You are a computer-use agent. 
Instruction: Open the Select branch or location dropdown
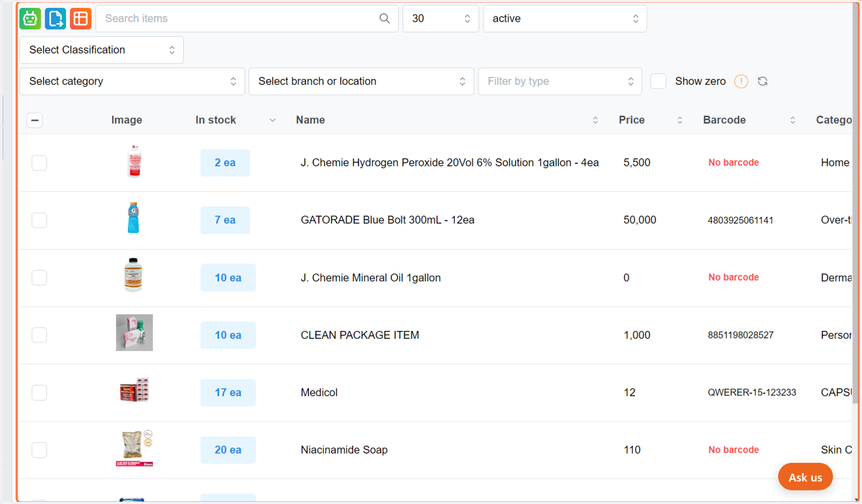coord(361,81)
